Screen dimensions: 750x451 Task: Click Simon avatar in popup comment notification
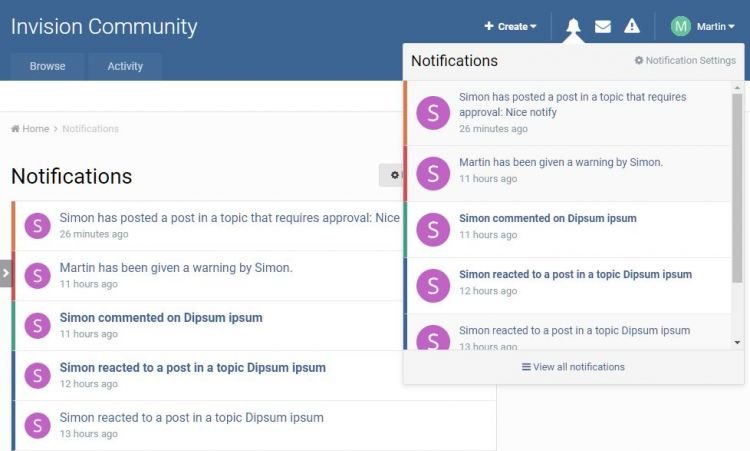[x=433, y=230]
